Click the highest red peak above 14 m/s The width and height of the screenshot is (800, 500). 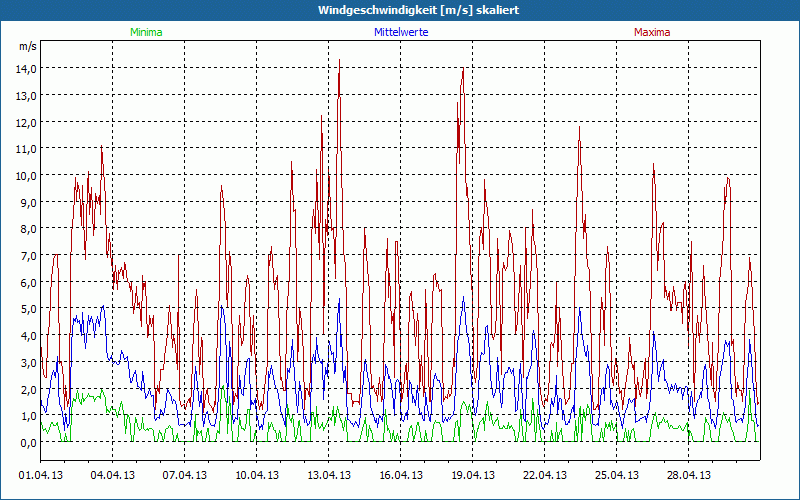tap(339, 60)
